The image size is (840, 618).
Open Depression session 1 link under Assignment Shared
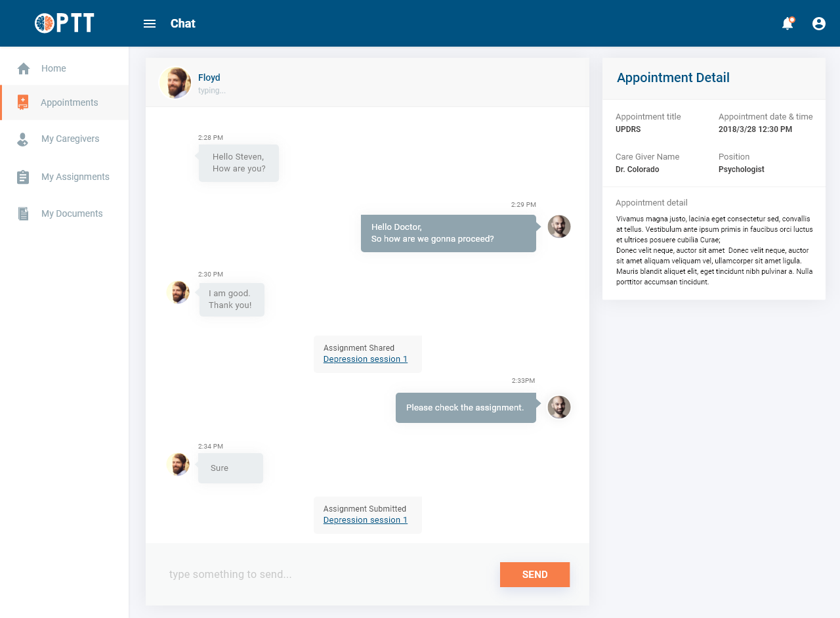coord(366,359)
